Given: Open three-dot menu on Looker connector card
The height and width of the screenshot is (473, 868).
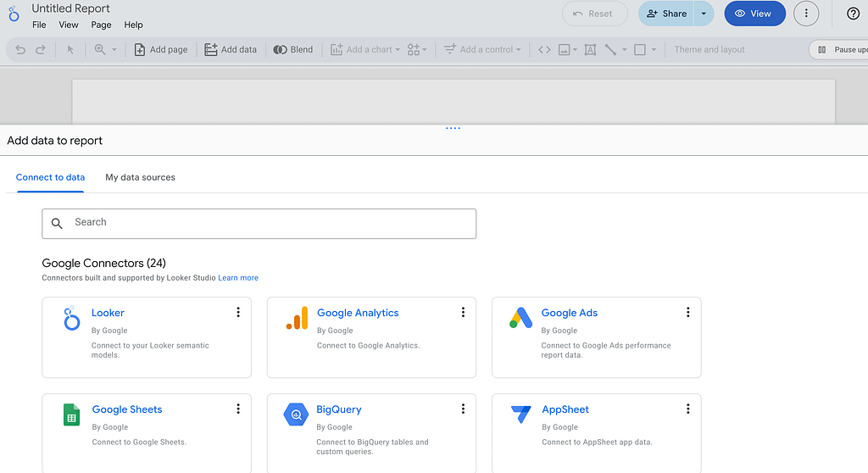Looking at the screenshot, I should coord(238,312).
